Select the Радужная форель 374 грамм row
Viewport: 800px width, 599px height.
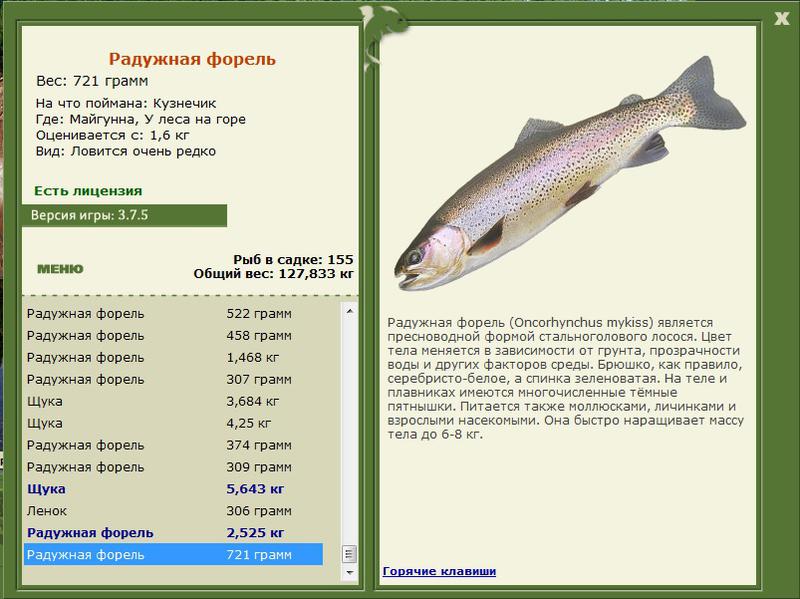[x=173, y=445]
